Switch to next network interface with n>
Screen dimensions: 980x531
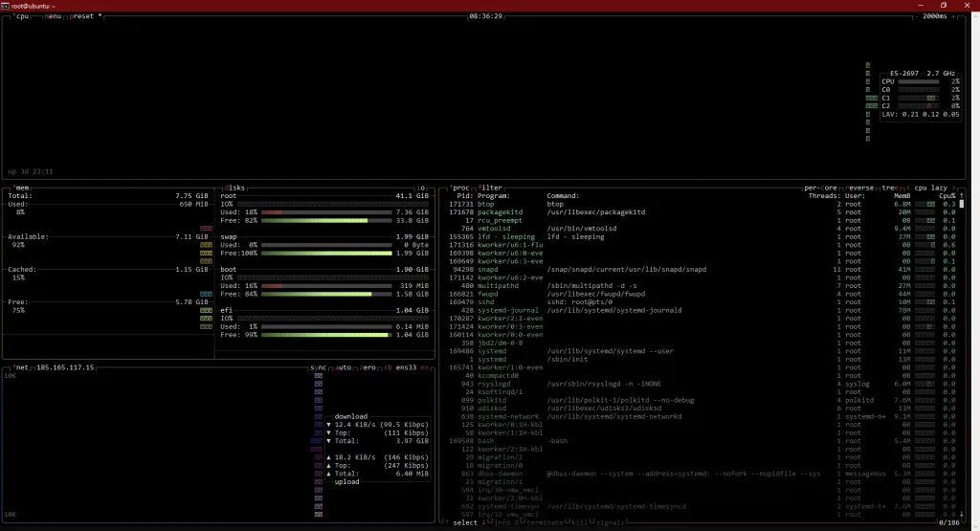[425, 367]
